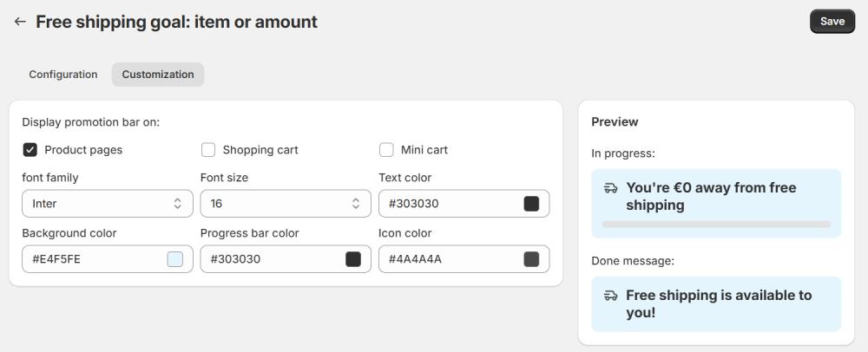Click the 'Background color' field label
Viewport: 868px width, 352px height.
point(69,233)
